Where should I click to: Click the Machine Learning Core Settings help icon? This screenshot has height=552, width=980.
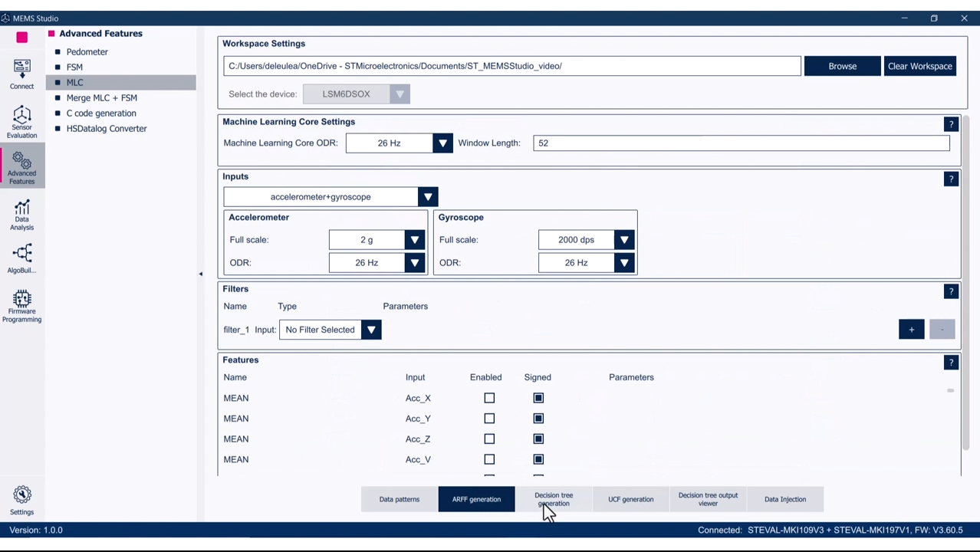(x=951, y=123)
